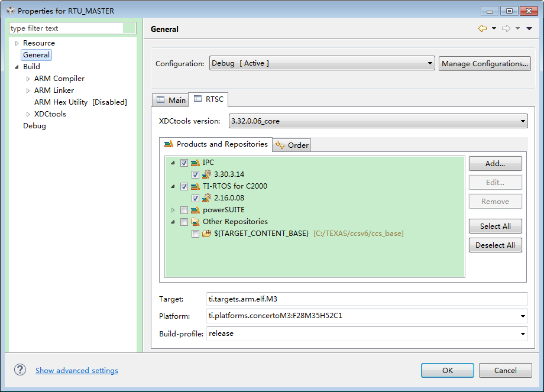Click the IPC product icon
The height and width of the screenshot is (392, 544).
[x=195, y=163]
